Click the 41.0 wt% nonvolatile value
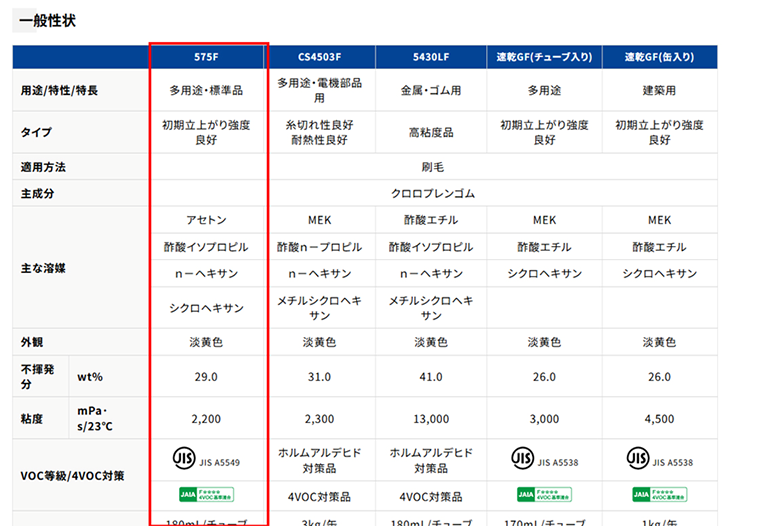This screenshot has height=526, width=760. coord(431,377)
